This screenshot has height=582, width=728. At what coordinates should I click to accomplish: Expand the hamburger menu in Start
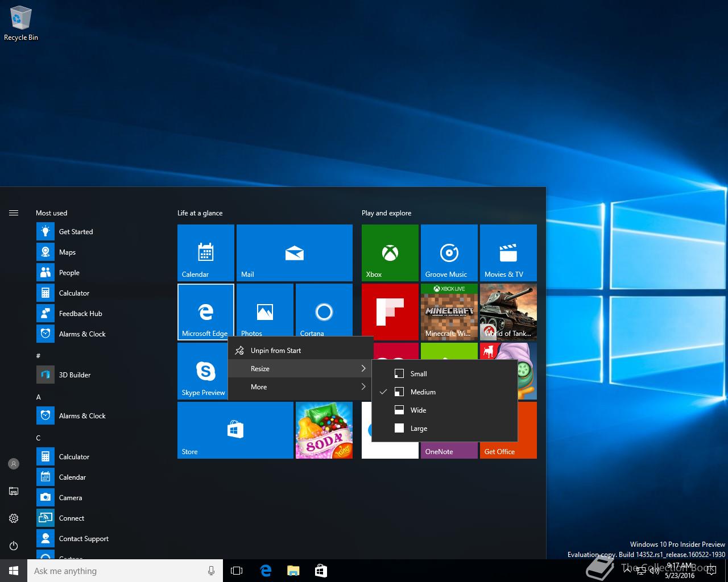14,213
